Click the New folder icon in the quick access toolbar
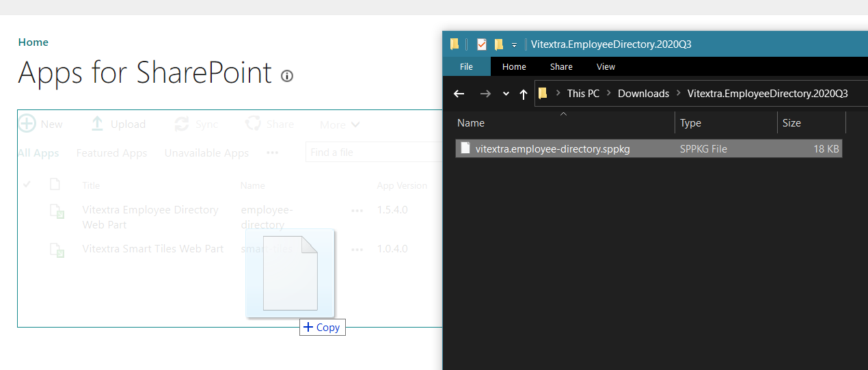 pyautogui.click(x=499, y=44)
